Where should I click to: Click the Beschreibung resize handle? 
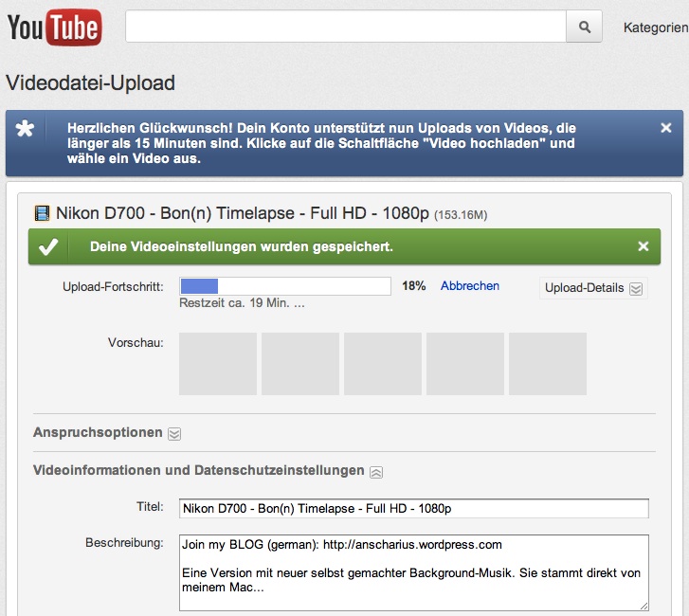pyautogui.click(x=644, y=606)
